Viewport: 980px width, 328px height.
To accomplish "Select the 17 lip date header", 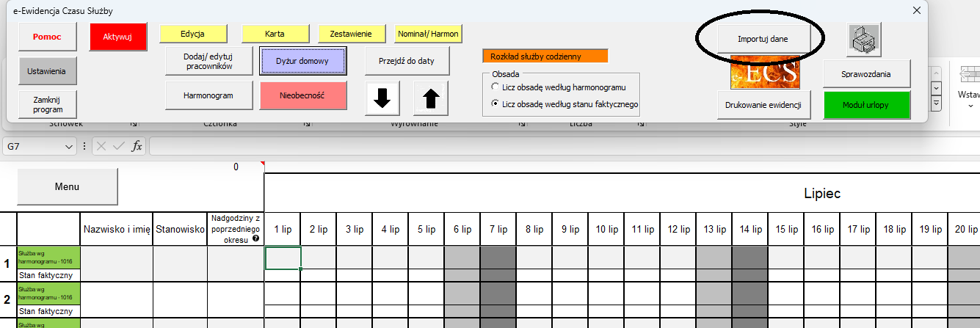I will [858, 230].
